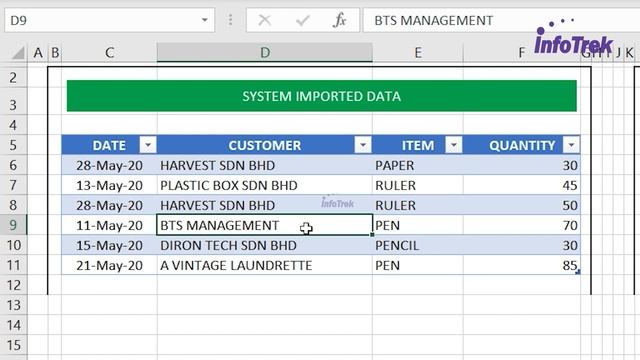Select row header 10
This screenshot has height=360, width=640.
coord(13,245)
